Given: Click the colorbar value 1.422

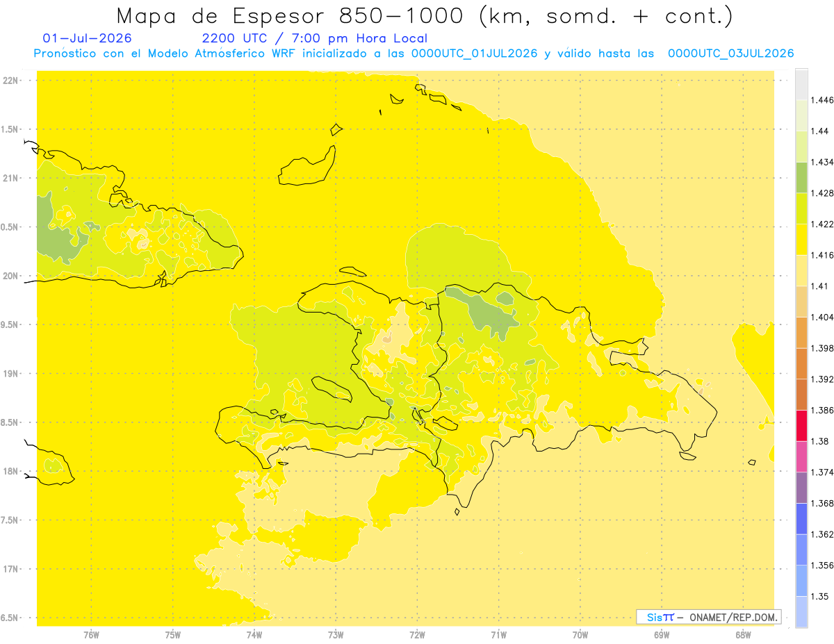Looking at the screenshot, I should pyautogui.click(x=824, y=224).
